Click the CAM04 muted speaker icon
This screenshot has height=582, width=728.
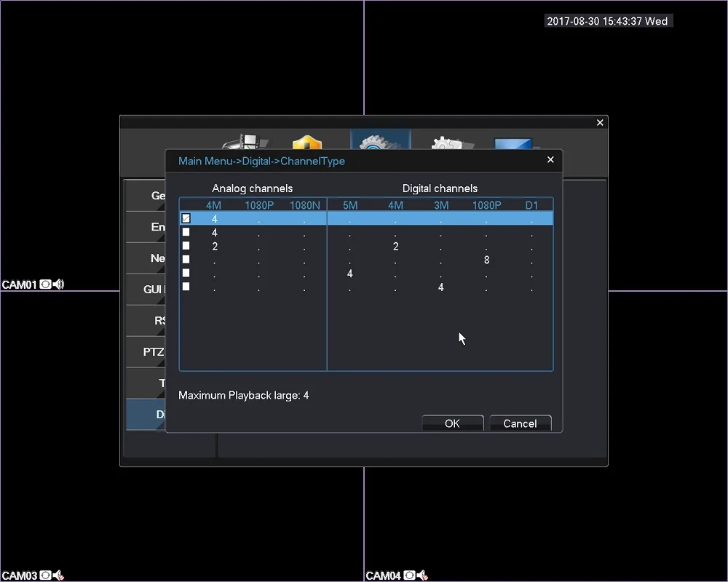[422, 575]
